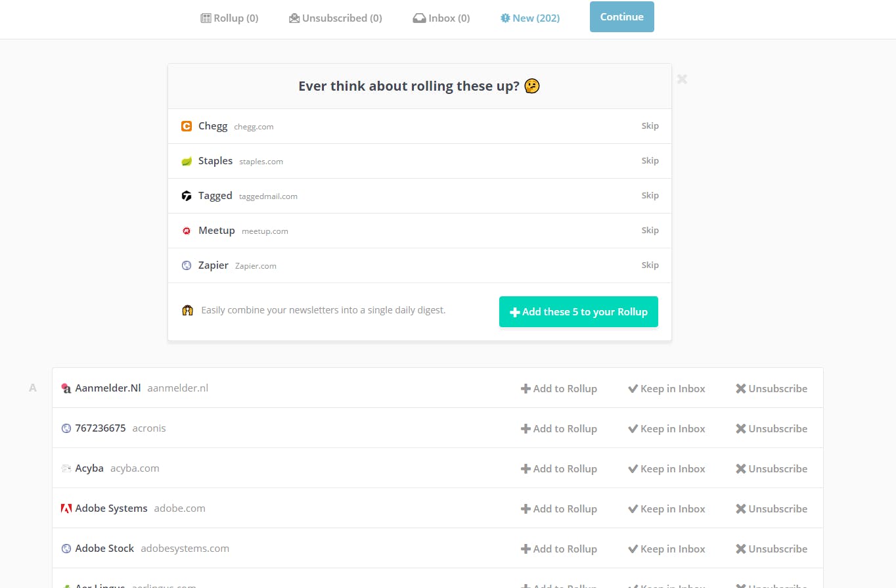Click the Acyba envelope icon
The width and height of the screenshot is (896, 588).
click(66, 468)
